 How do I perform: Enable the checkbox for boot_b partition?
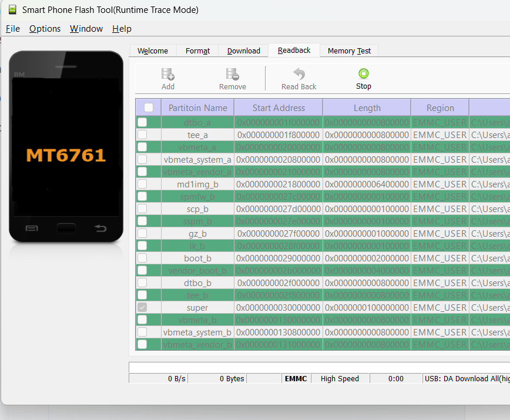point(142,258)
